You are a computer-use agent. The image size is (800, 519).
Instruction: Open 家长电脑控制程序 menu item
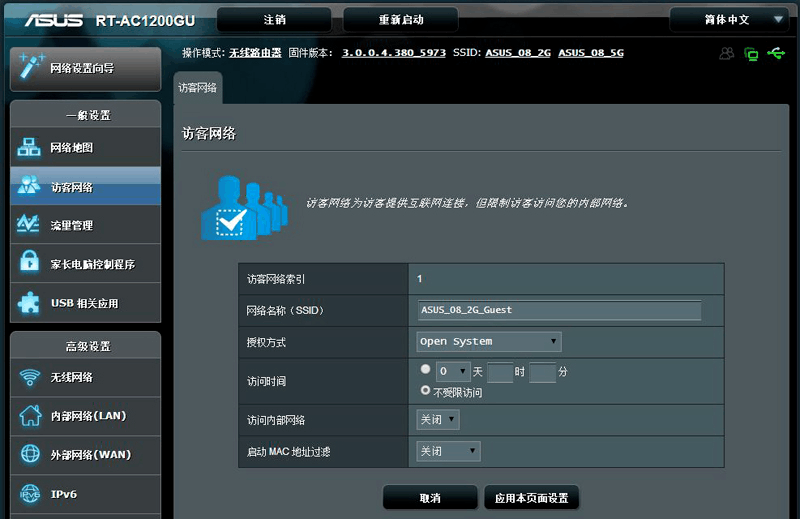tap(86, 264)
